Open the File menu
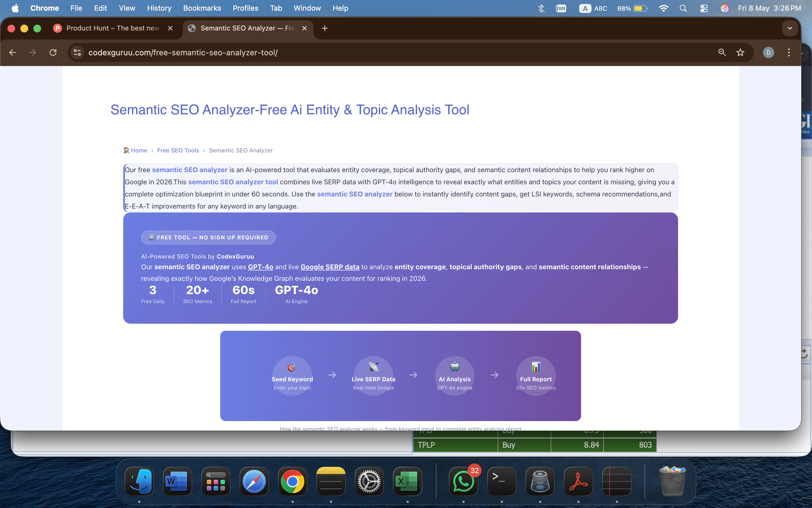The height and width of the screenshot is (508, 812). 76,8
